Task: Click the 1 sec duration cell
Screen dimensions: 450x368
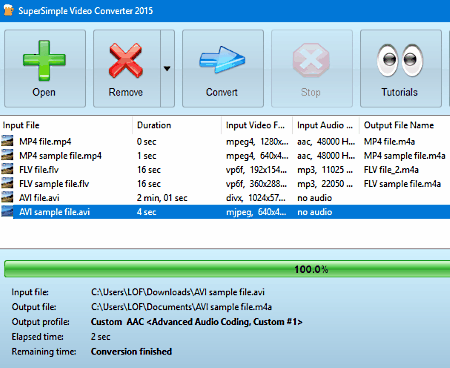Action: pyautogui.click(x=147, y=156)
